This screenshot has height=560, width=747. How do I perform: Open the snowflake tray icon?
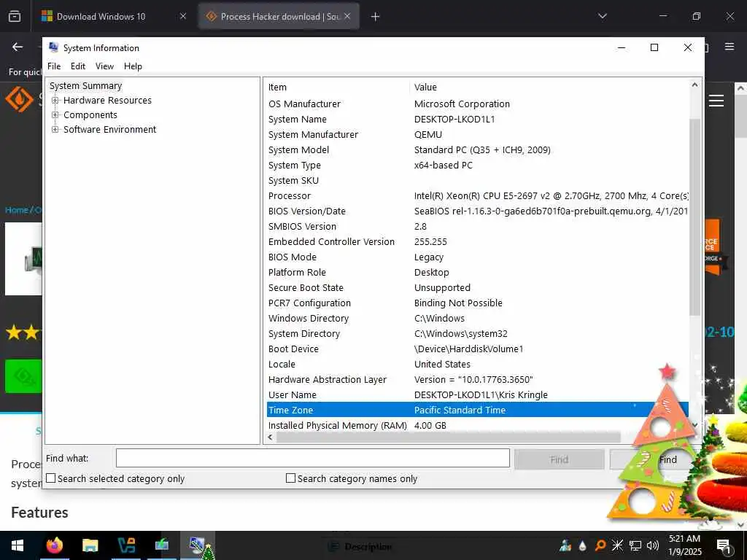click(x=617, y=545)
